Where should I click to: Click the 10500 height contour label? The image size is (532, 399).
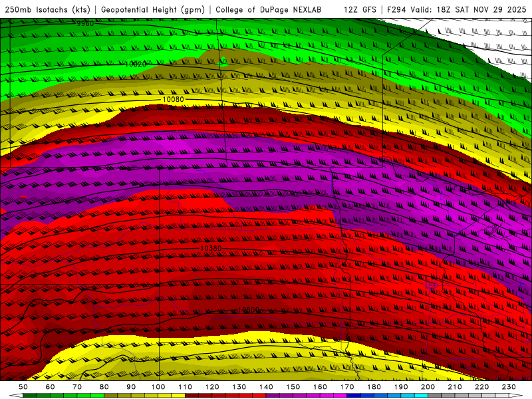pyautogui.click(x=249, y=310)
